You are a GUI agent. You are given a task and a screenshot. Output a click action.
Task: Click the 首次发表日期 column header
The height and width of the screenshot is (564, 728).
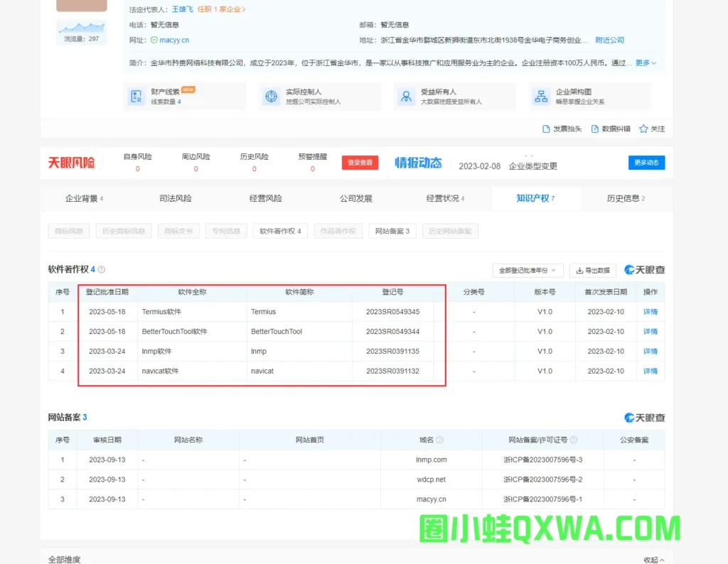[606, 292]
